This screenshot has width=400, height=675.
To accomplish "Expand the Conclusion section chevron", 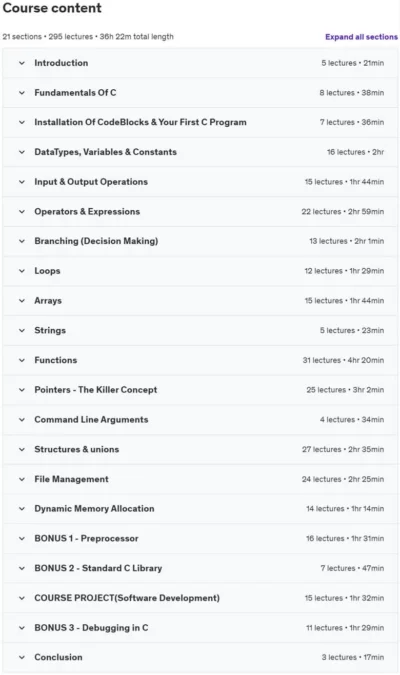I will pos(22,657).
